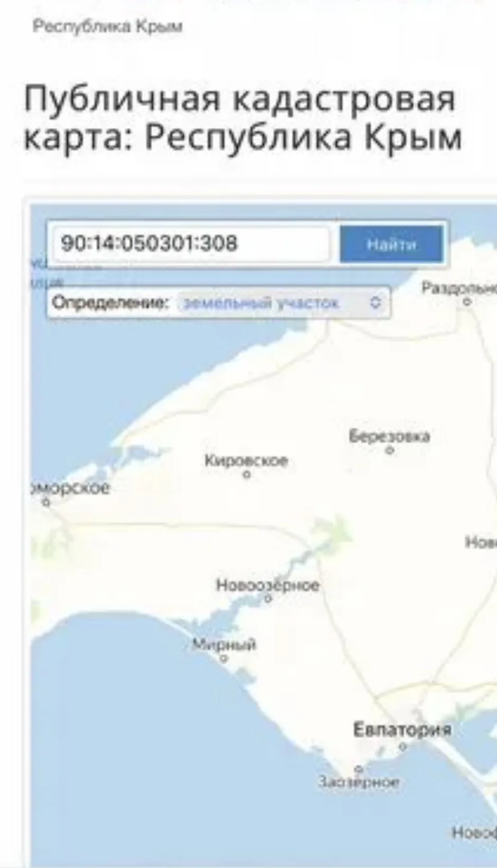Click the Черноморское marker at left edge
Viewport: 497px width, 868px height.
47,502
